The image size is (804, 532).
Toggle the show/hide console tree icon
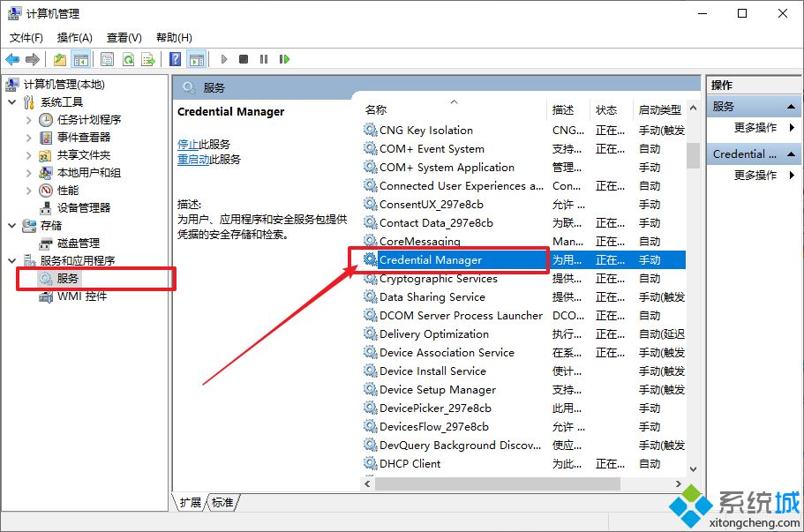[x=80, y=59]
